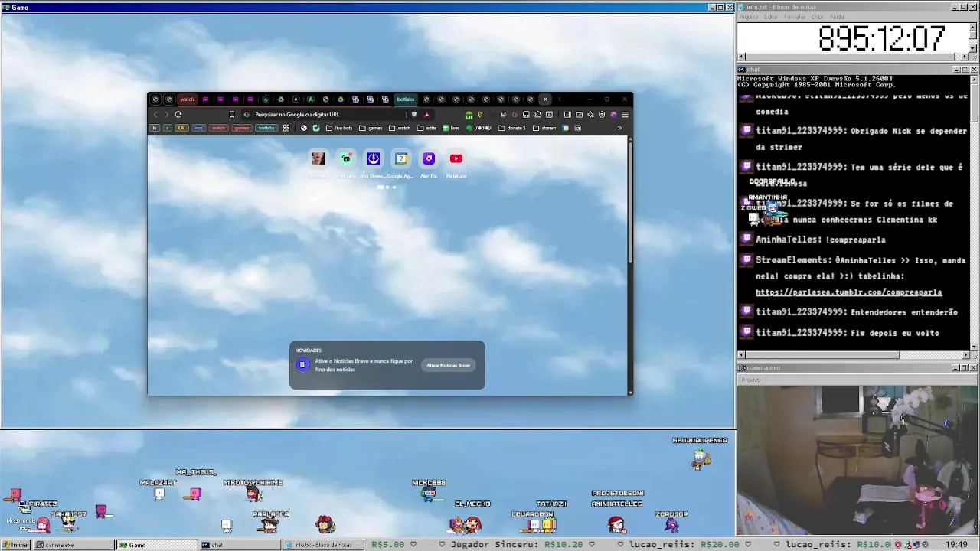Switch to Game taskbar item
980x551 pixels.
point(156,545)
